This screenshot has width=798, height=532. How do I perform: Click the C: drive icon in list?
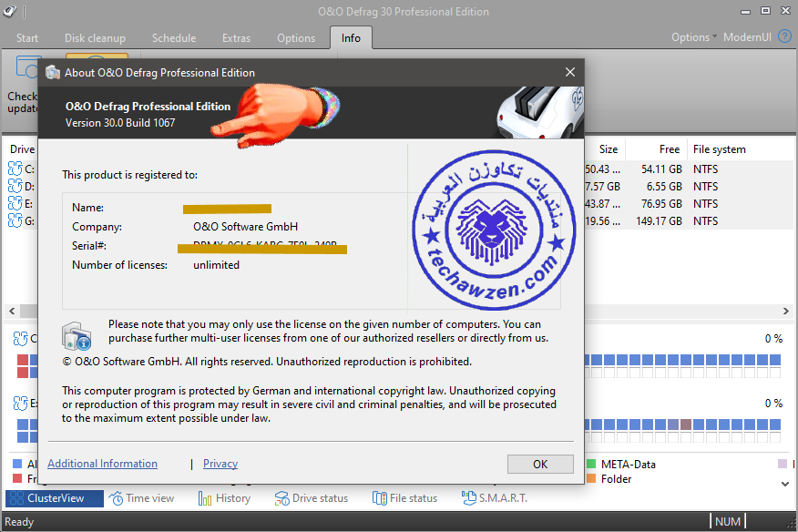click(x=15, y=169)
